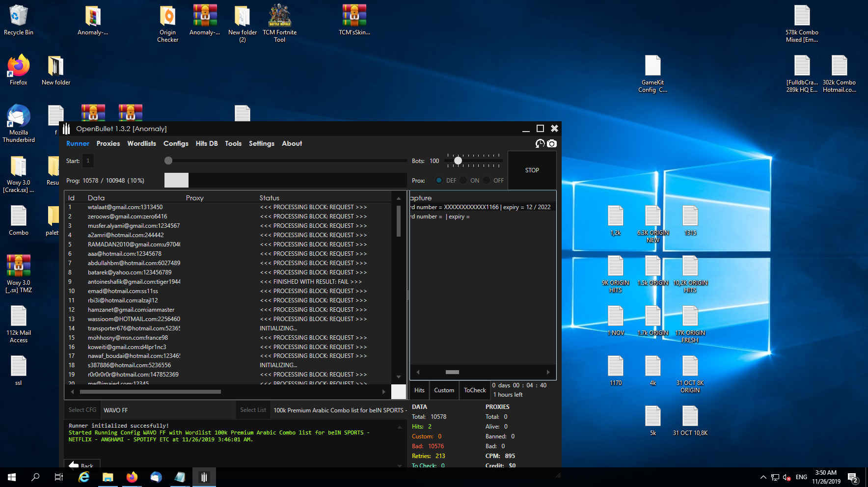Click the OpenBullet bullets logo in title bar
868x487 pixels.
(x=67, y=129)
